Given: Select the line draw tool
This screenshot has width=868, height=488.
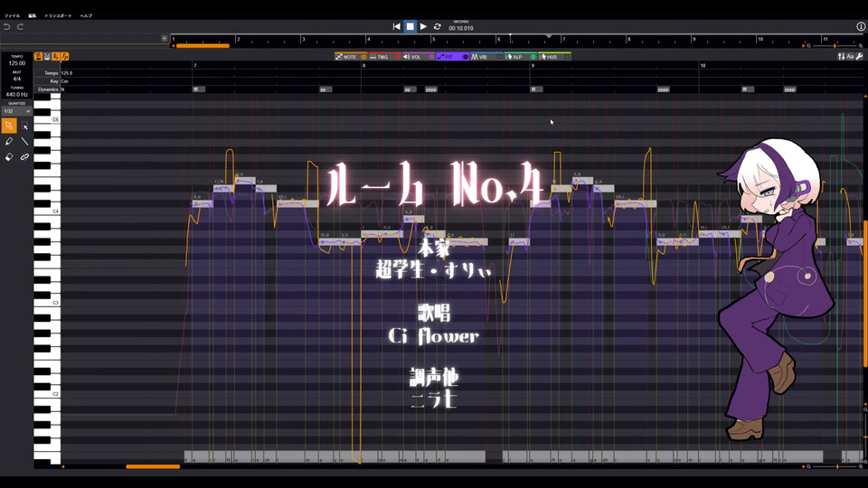Looking at the screenshot, I should pos(25,142).
